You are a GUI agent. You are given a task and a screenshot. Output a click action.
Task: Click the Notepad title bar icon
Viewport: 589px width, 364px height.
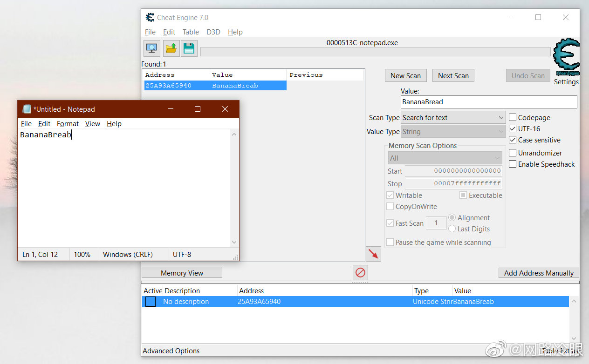27,109
